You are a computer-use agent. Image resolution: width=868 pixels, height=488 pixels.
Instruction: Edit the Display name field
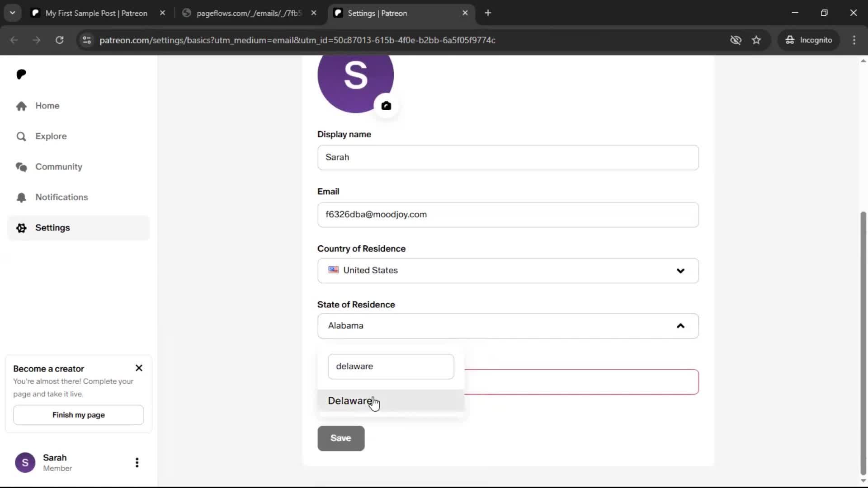[x=508, y=157]
